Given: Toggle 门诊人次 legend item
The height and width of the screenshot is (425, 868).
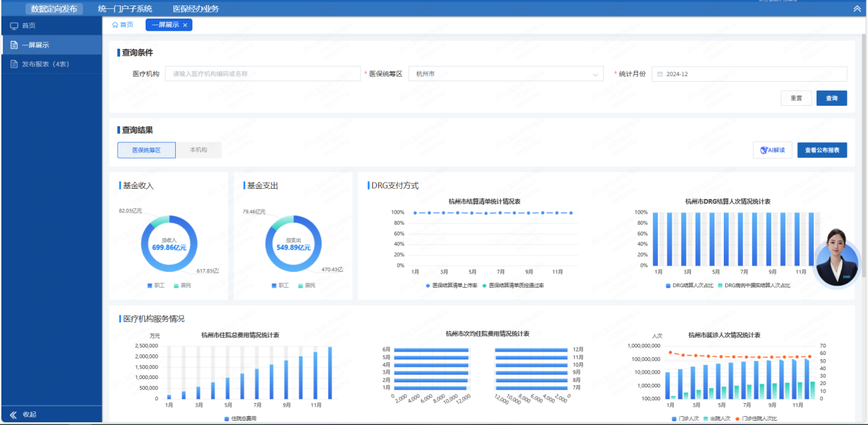Looking at the screenshot, I should (x=685, y=418).
